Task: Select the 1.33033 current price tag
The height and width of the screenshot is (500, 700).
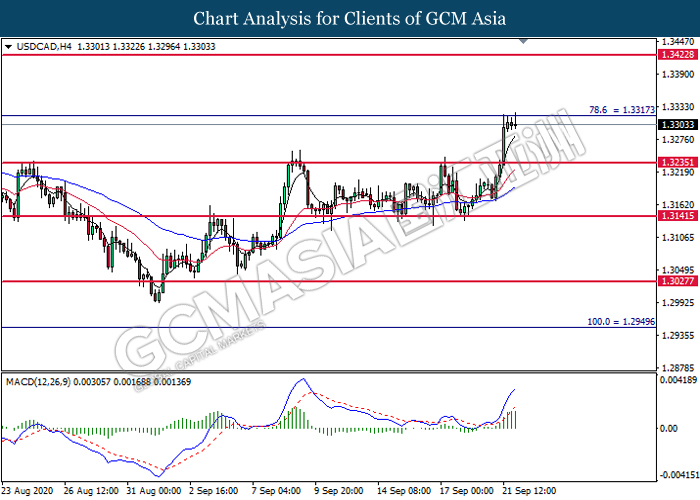Action: (677, 124)
